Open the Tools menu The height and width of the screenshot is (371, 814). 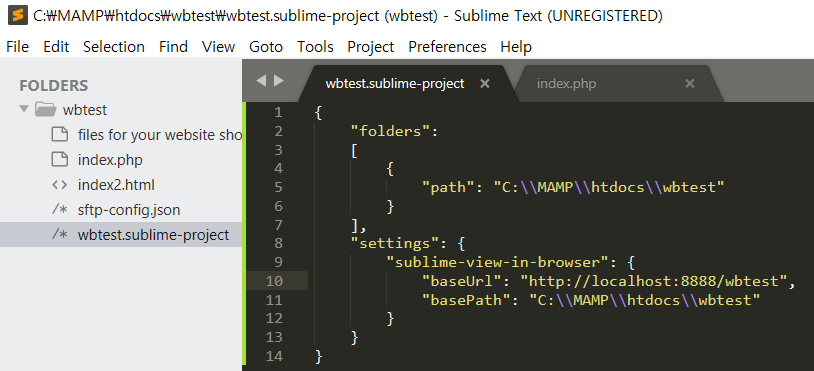(315, 47)
